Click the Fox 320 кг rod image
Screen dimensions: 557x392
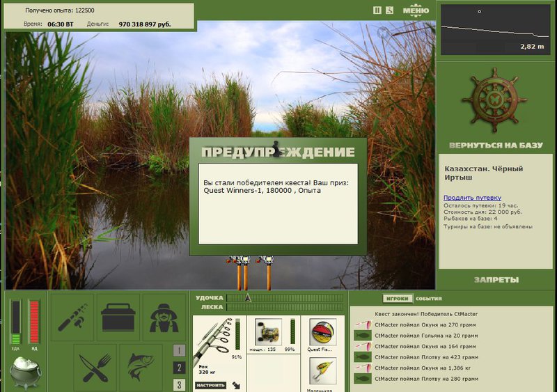[x=214, y=340]
